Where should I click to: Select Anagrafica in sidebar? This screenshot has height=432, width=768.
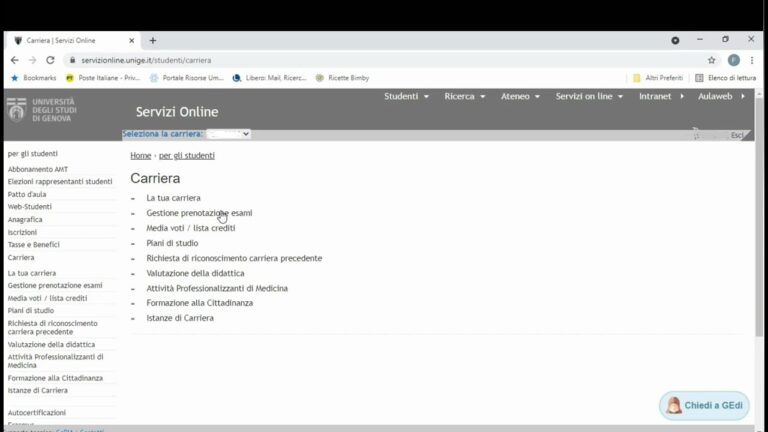25,219
